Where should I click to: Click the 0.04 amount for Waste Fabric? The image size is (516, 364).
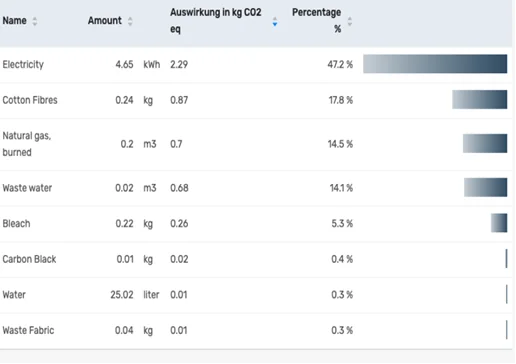pos(124,331)
